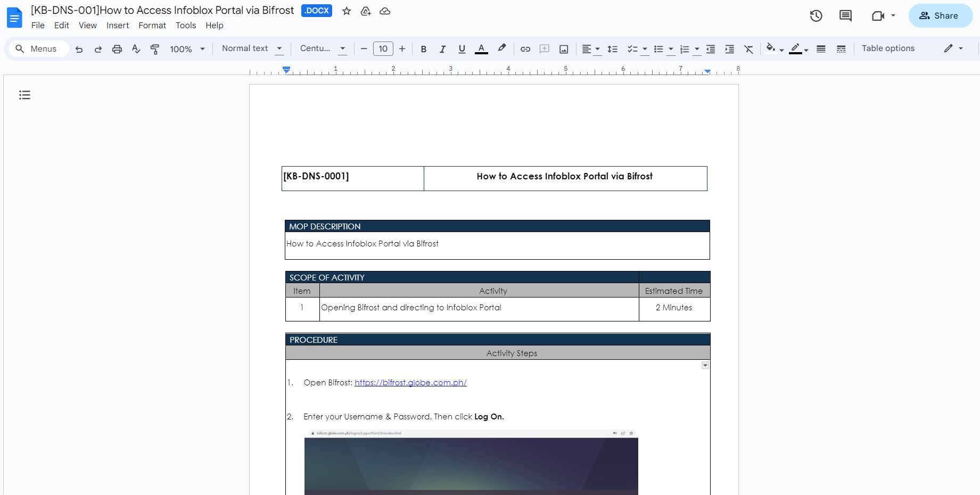The width and height of the screenshot is (980, 495).
Task: Show the document outline
Action: [24, 95]
